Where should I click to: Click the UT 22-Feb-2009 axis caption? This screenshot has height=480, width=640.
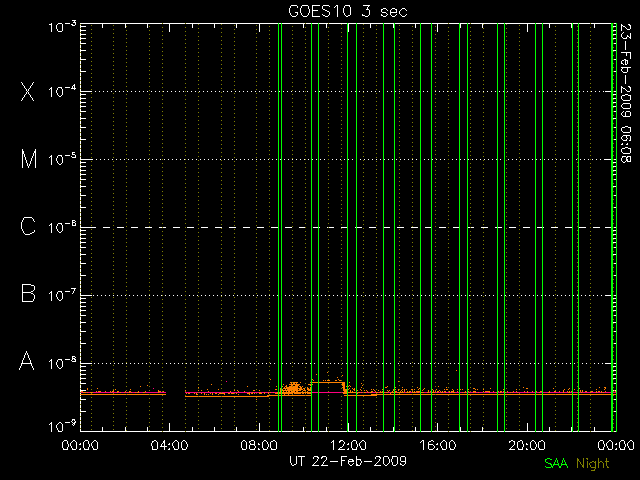coord(348,461)
